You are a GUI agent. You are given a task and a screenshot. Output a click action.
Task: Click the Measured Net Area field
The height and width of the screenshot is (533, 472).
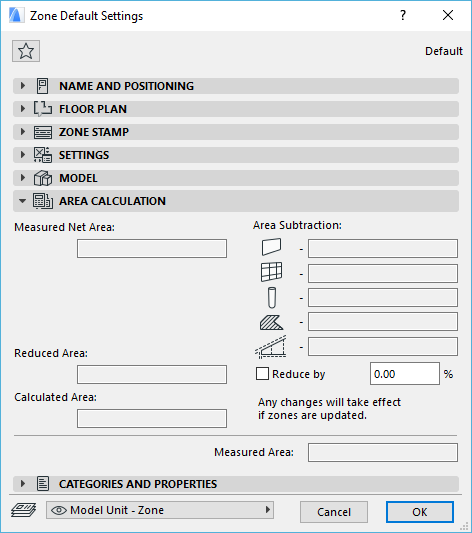pos(152,248)
